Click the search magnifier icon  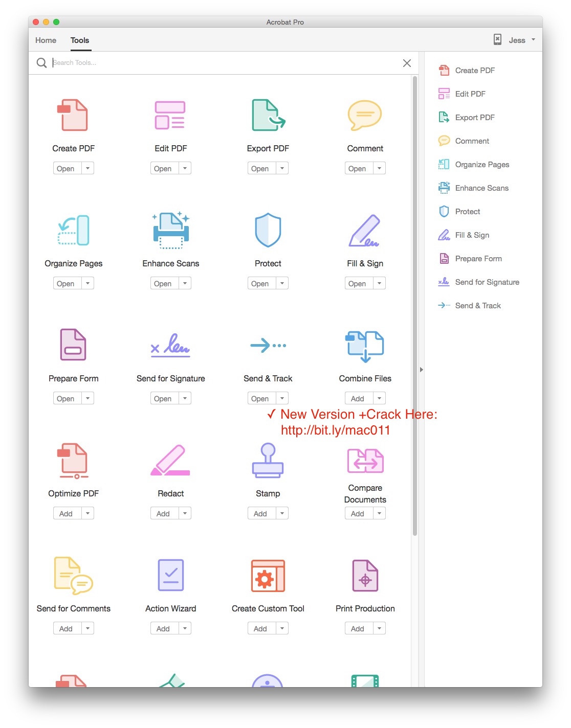point(41,63)
